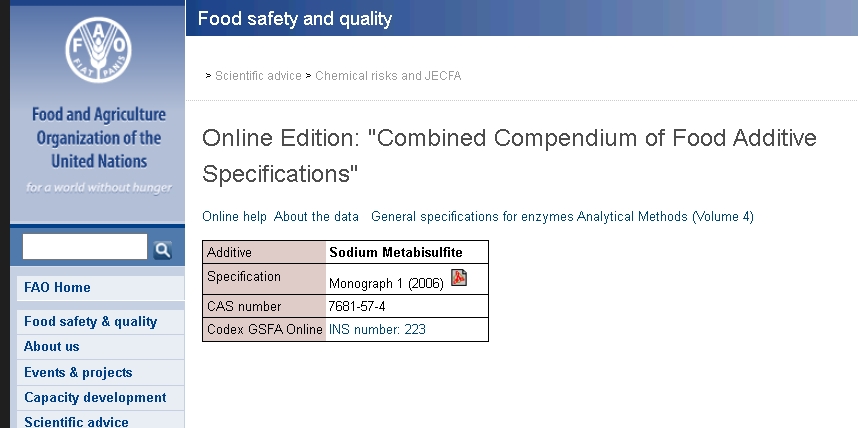Image resolution: width=858 pixels, height=428 pixels.
Task: Open Capacity development section
Action: pos(100,398)
